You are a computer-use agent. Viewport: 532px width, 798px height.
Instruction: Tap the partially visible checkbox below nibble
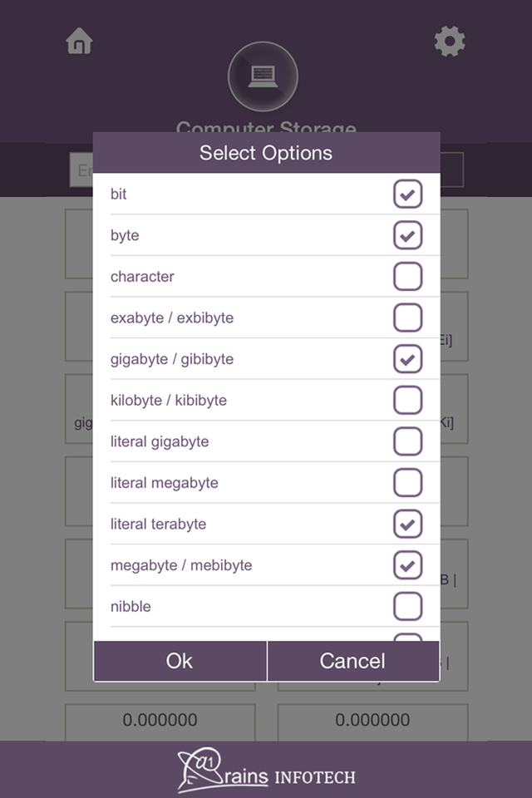coord(407,637)
